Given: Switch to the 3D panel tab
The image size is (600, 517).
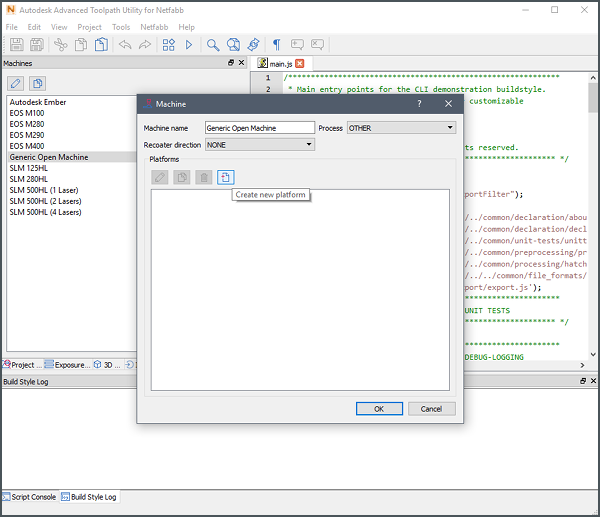Looking at the screenshot, I should pyautogui.click(x=107, y=365).
